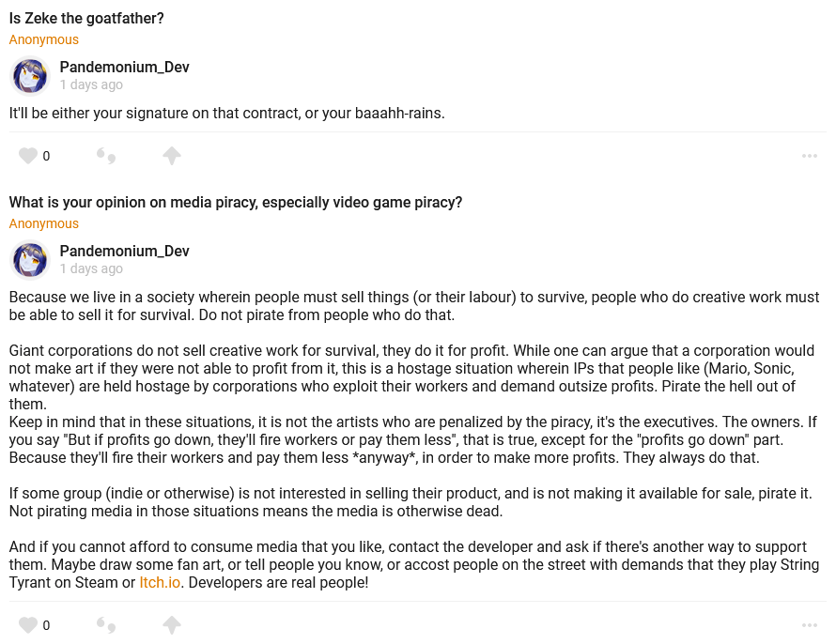The height and width of the screenshot is (644, 836).
Task: Quote the media piracy answer
Action: point(106,624)
